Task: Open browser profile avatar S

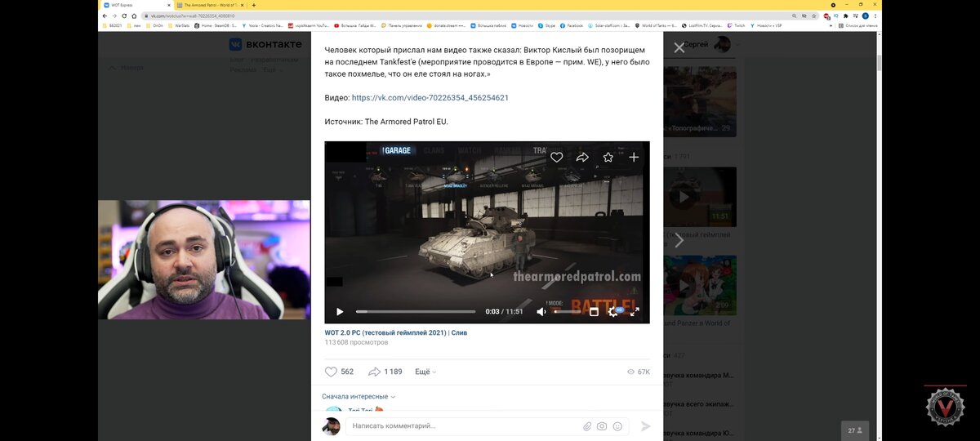Action: (x=866, y=16)
